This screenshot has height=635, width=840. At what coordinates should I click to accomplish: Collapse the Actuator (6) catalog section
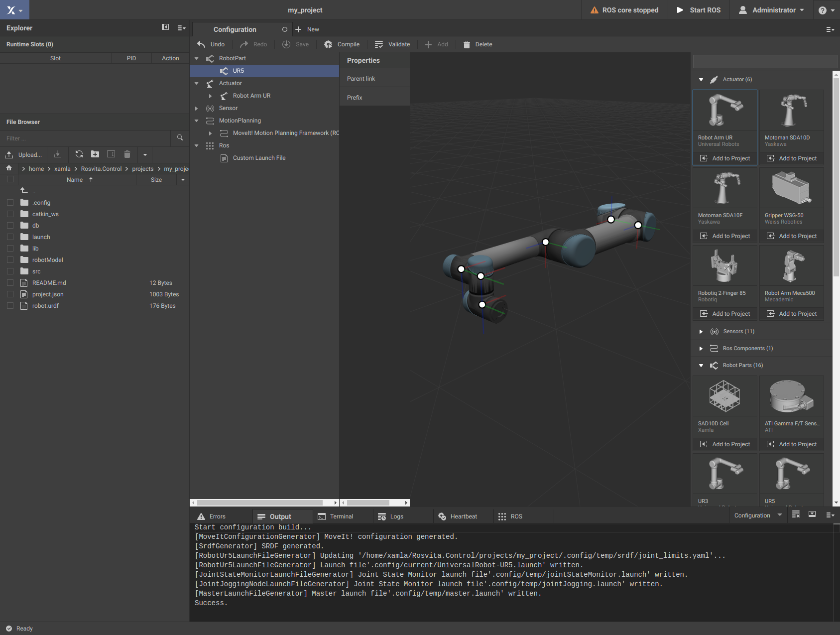(701, 80)
